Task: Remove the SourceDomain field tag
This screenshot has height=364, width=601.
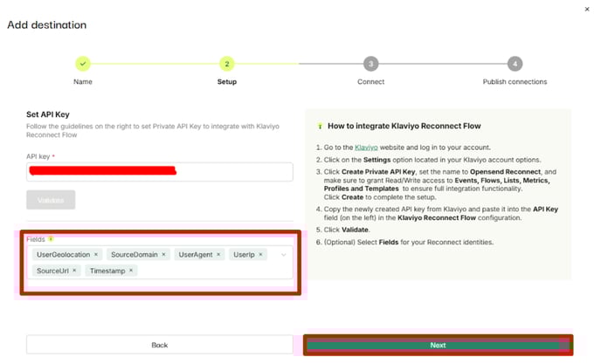Action: tap(163, 254)
